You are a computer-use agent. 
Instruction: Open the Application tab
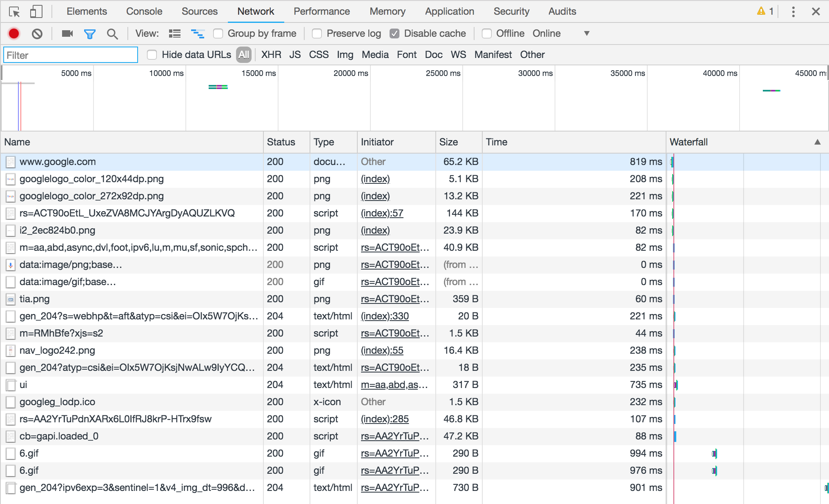pyautogui.click(x=450, y=11)
